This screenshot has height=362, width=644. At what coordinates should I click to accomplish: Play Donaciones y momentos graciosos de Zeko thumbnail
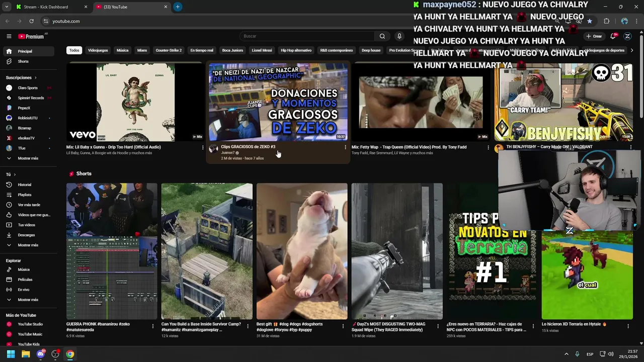[278, 102]
